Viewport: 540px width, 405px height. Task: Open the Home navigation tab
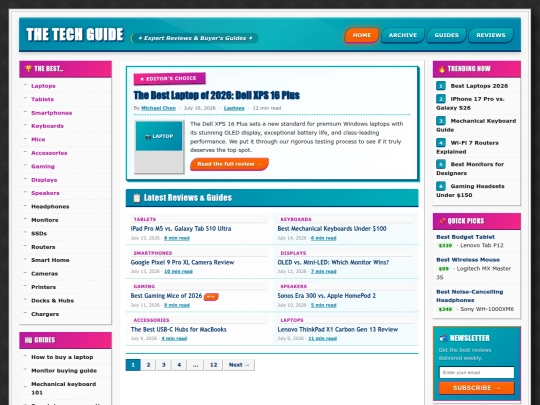click(x=361, y=35)
